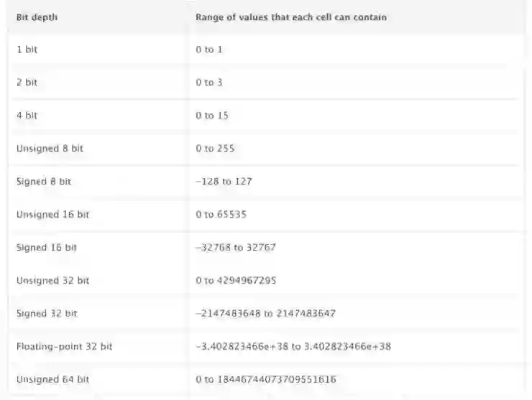The image size is (532, 400).
Task: Select the "Unsigned 8 bit" cell
Action: pyautogui.click(x=47, y=149)
